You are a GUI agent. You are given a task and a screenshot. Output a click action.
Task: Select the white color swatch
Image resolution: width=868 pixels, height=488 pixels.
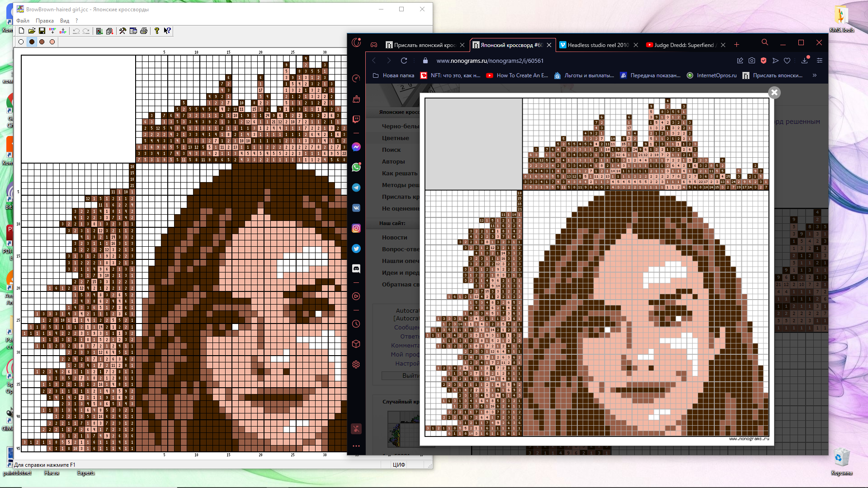tap(21, 42)
